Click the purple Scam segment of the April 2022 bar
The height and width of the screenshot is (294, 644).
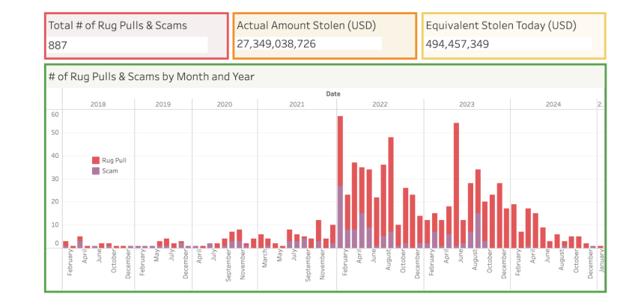[362, 230]
